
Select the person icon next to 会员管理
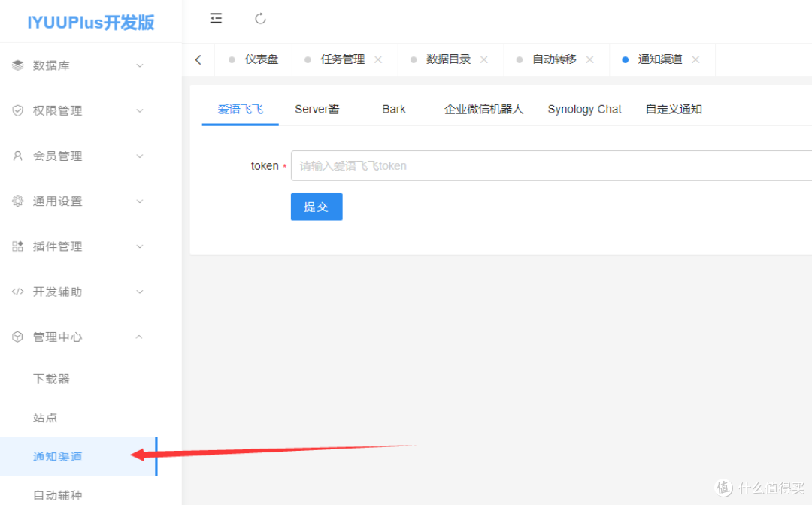[x=17, y=156]
